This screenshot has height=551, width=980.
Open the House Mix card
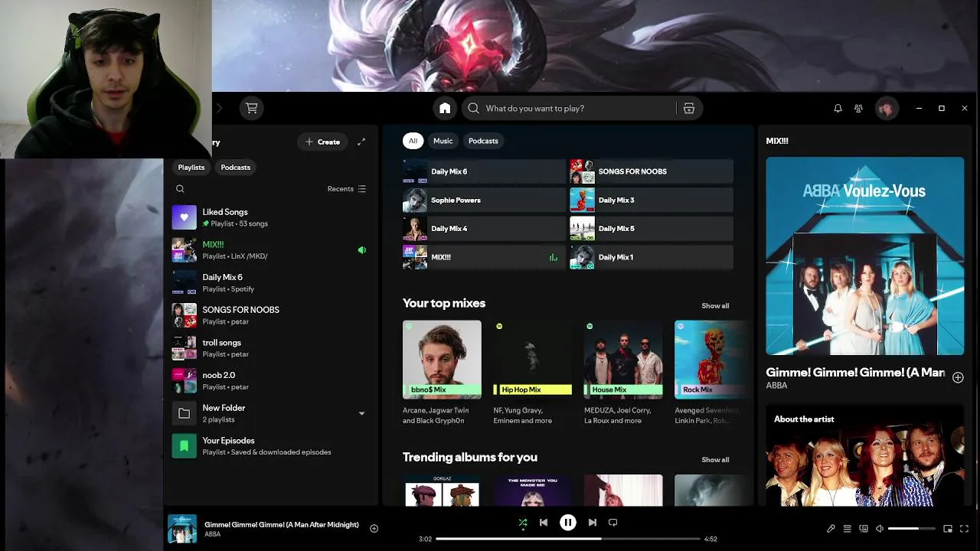pyautogui.click(x=623, y=373)
